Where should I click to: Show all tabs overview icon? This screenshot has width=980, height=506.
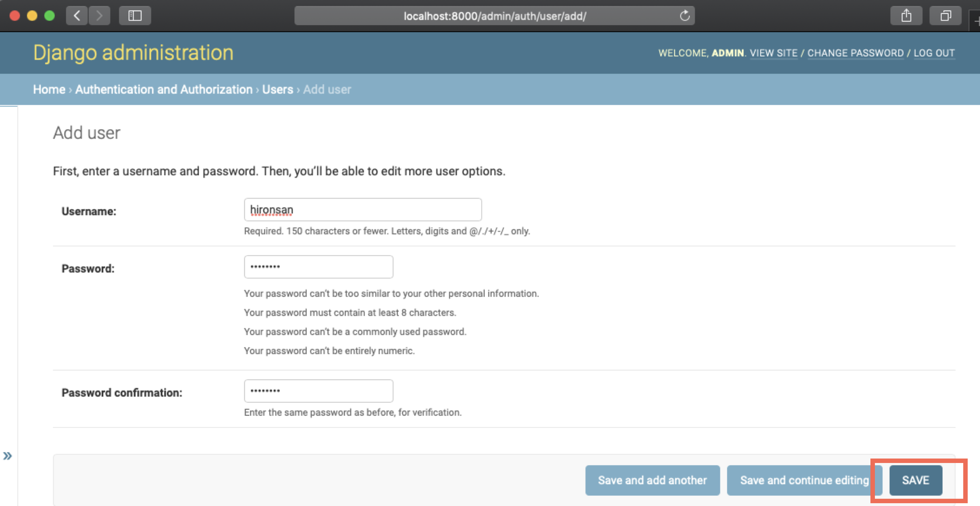pyautogui.click(x=945, y=16)
